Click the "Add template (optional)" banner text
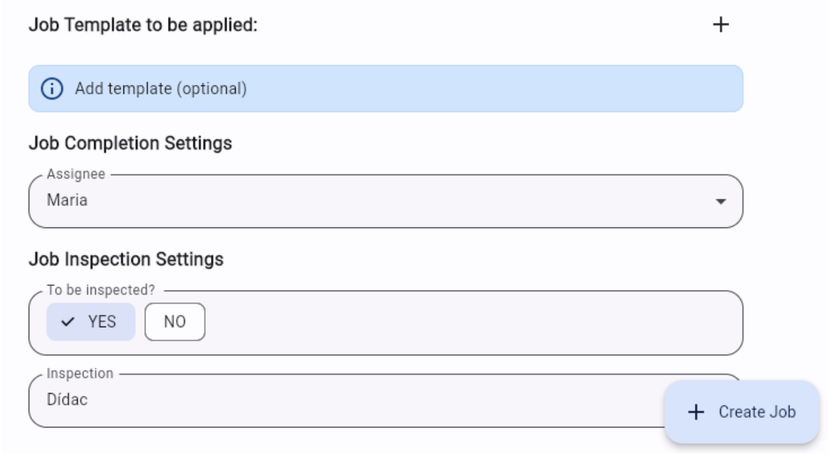The width and height of the screenshot is (828, 468). tap(161, 89)
